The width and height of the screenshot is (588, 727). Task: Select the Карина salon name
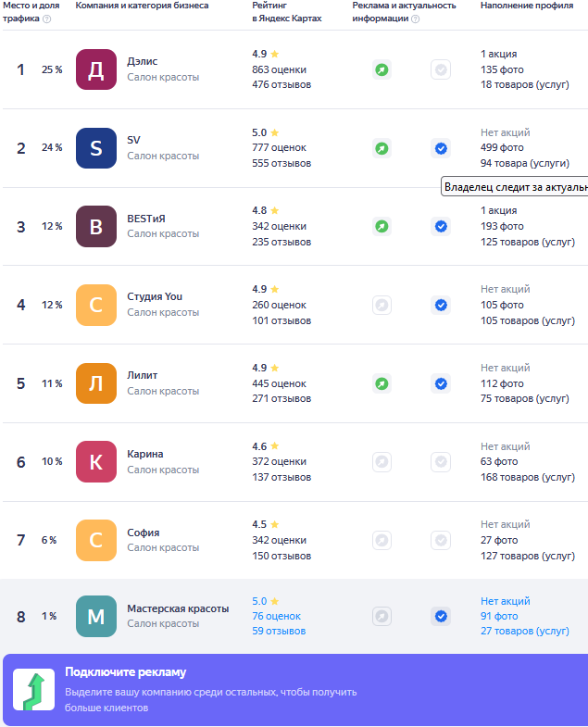[145, 454]
